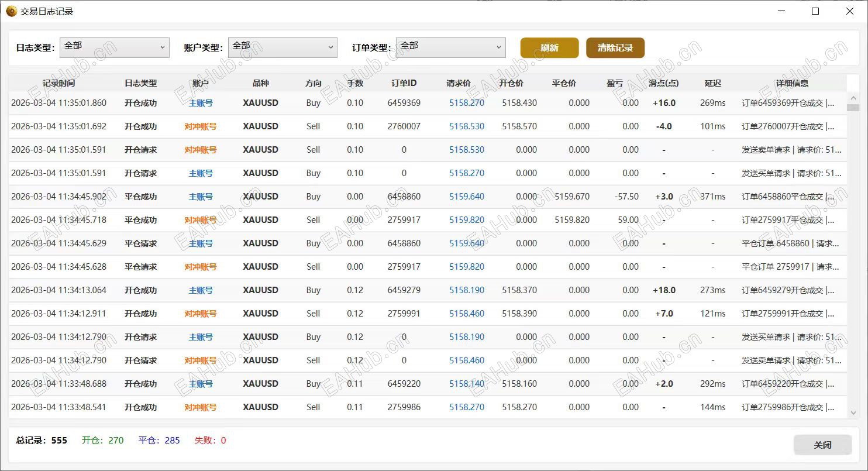The width and height of the screenshot is (868, 471).
Task: Click the slippage value +16.0
Action: click(664, 103)
